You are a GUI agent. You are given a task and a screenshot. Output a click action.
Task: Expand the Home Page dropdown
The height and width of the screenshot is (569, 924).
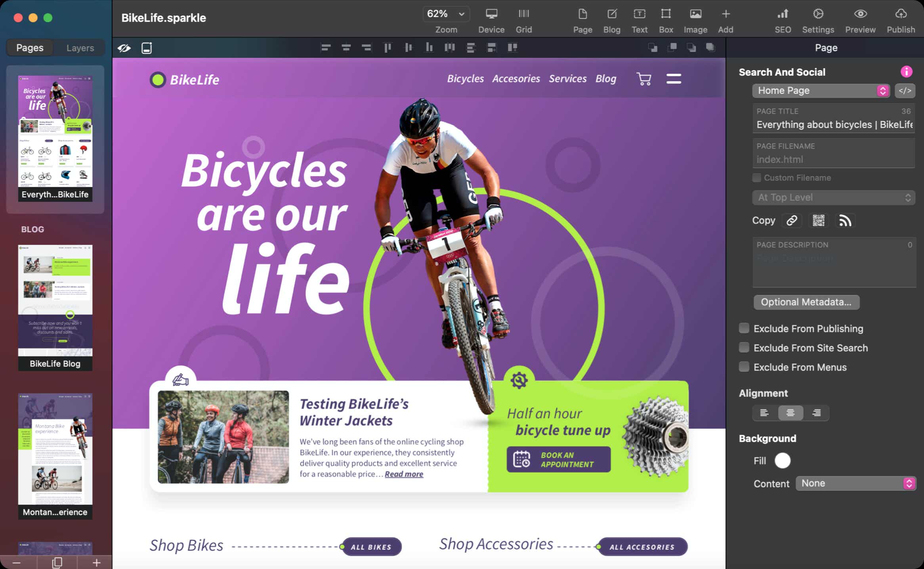click(x=821, y=91)
